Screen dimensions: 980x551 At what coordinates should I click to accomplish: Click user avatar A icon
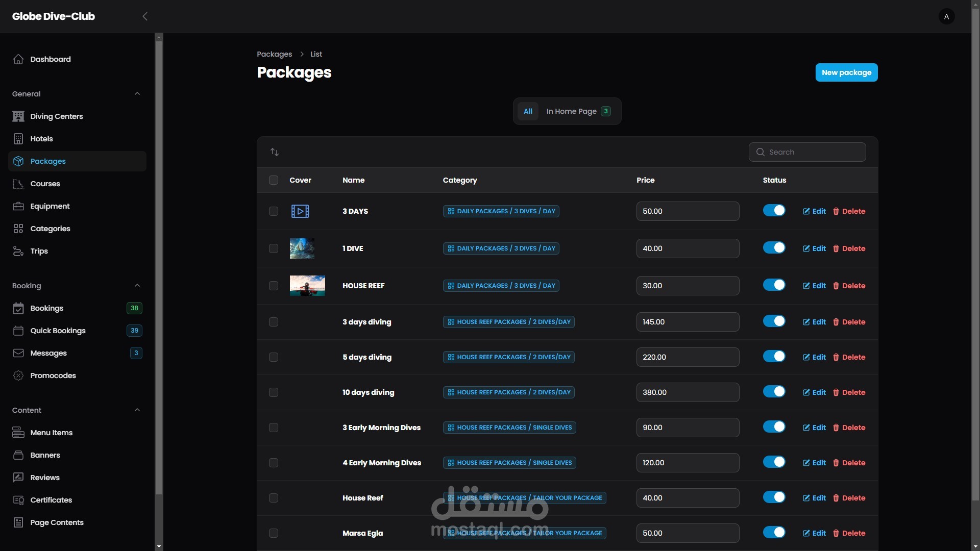946,16
